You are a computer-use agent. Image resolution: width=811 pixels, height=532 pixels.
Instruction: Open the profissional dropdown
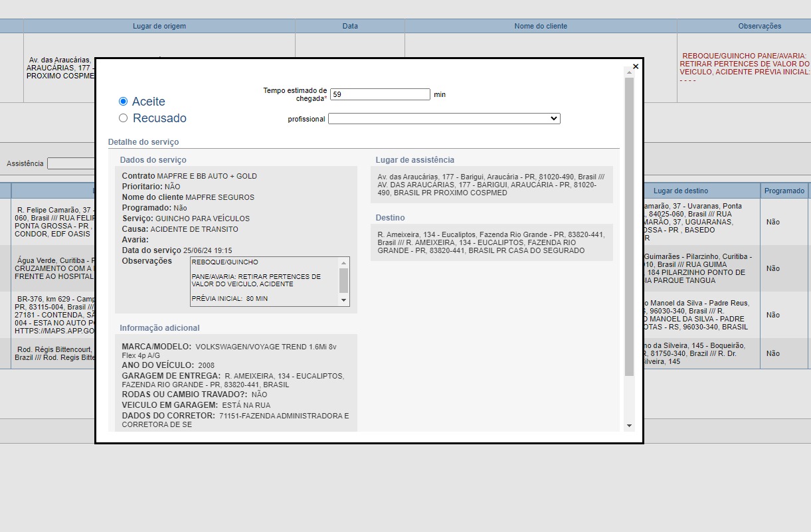tap(444, 119)
